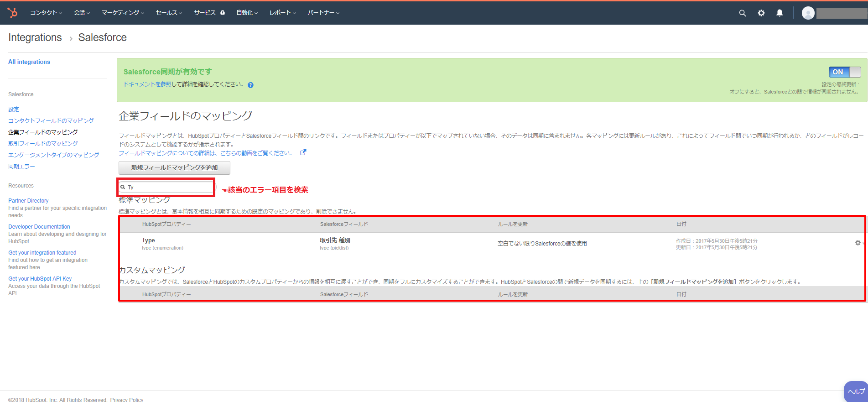Viewport: 868px width, 402px height.
Task: Open コンタクトフィールドのマッピング in the sidebar
Action: (x=51, y=120)
